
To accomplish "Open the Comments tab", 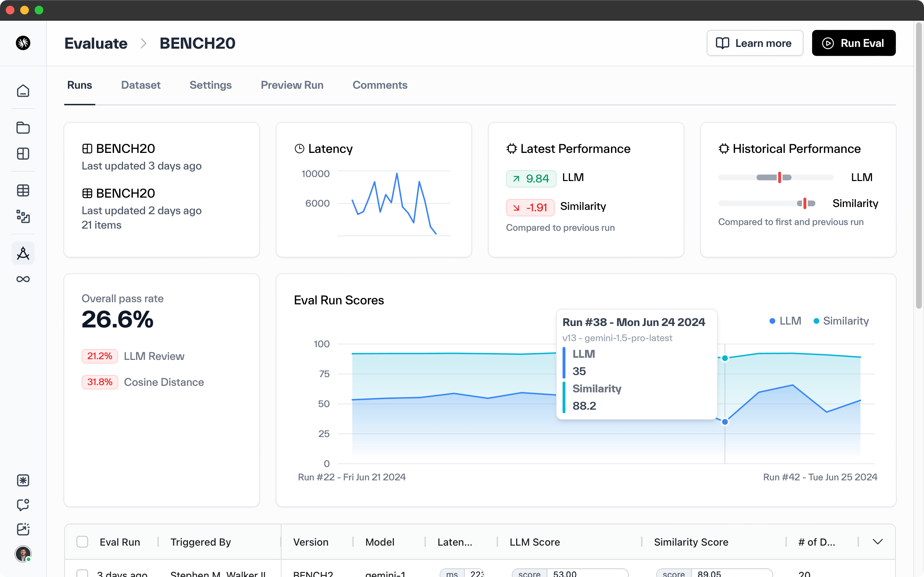I will tap(380, 85).
